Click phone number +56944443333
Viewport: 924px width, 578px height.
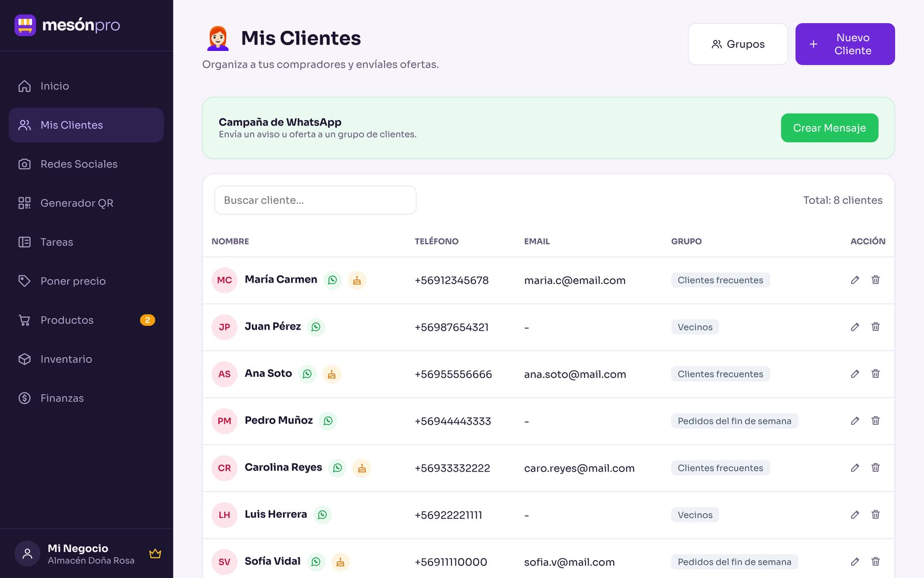[x=453, y=421]
